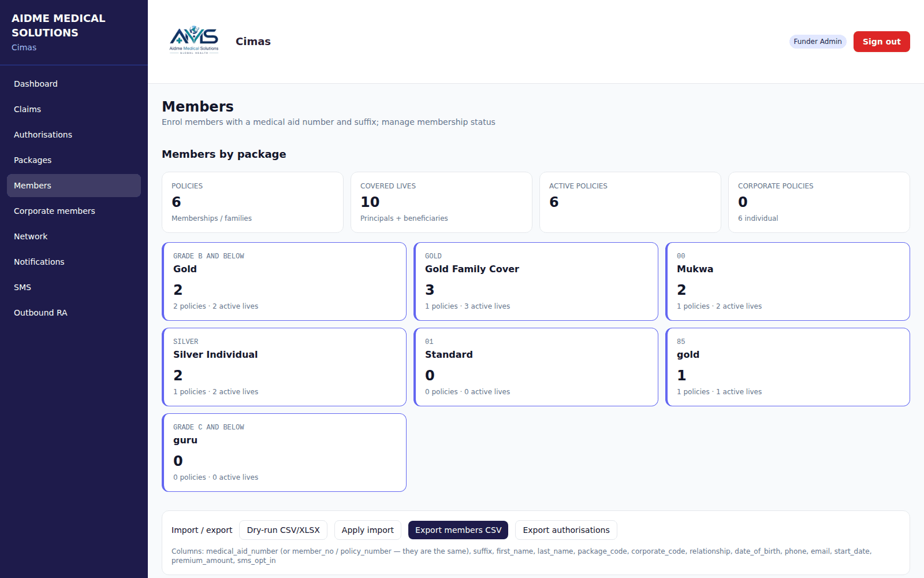
Task: Click 'Memberships / families' text
Action: coord(211,218)
